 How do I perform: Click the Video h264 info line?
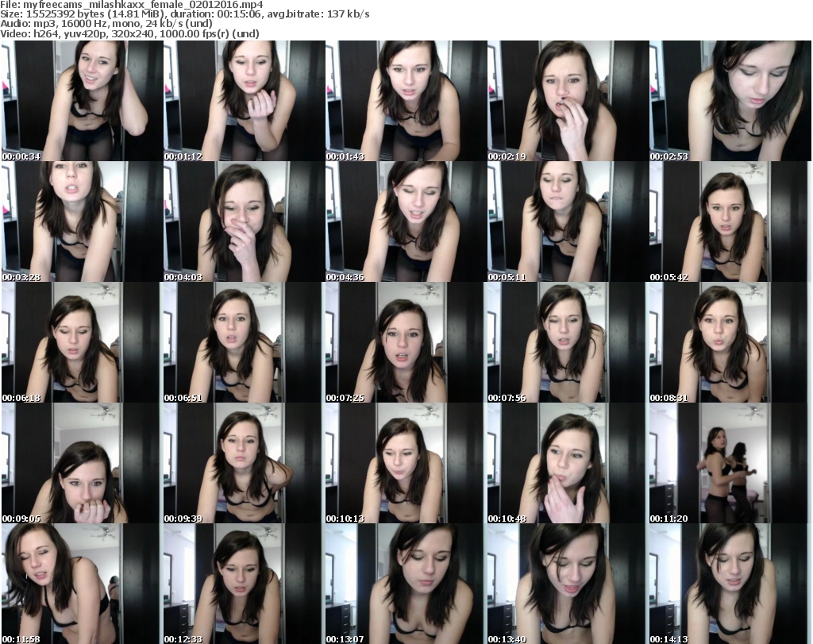[x=129, y=33]
